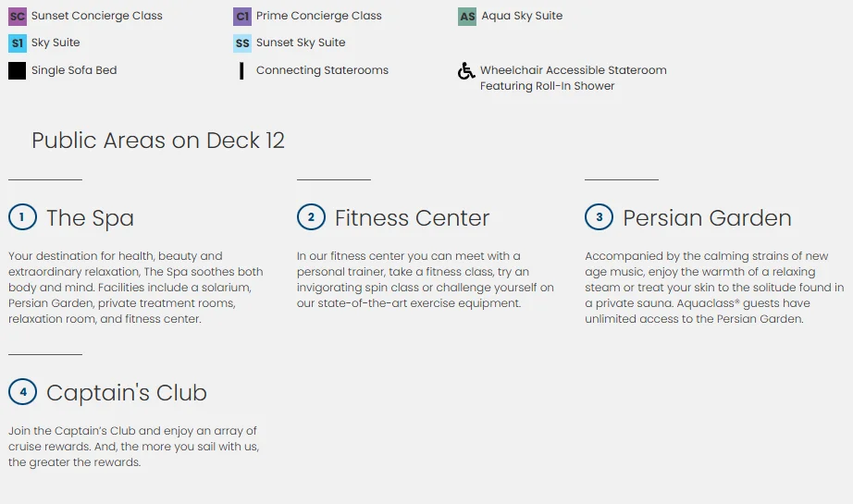Click the C1 Prime Concierge Class icon

(x=242, y=17)
